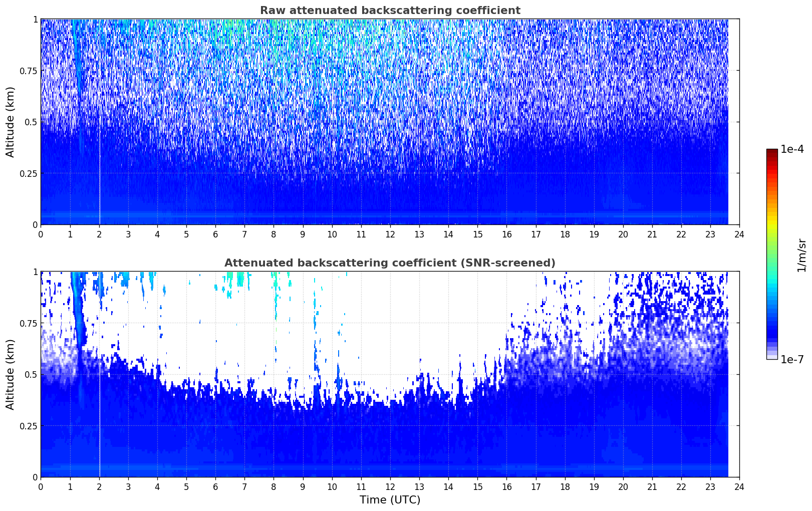Click the '0.75' tick on the top plot

coord(29,71)
